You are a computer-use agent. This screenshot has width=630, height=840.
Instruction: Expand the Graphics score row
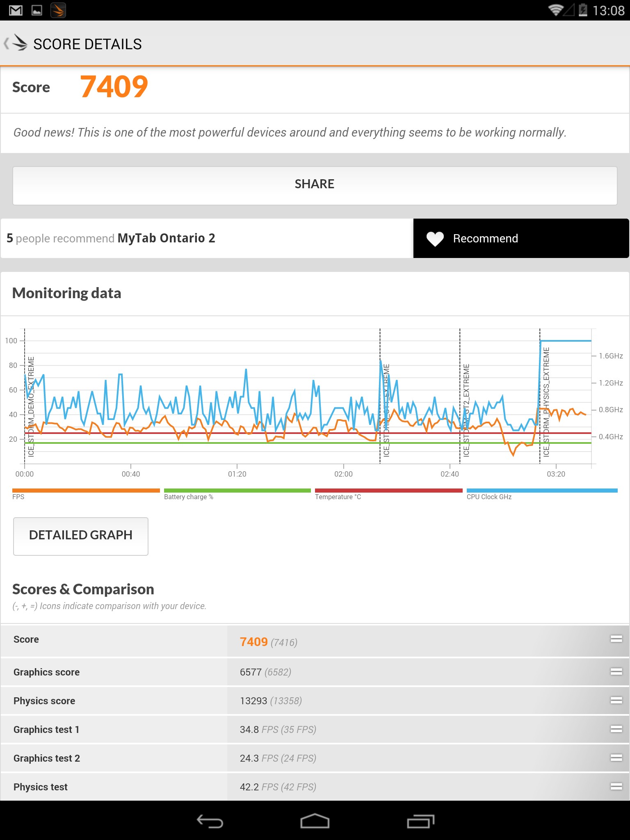616,672
